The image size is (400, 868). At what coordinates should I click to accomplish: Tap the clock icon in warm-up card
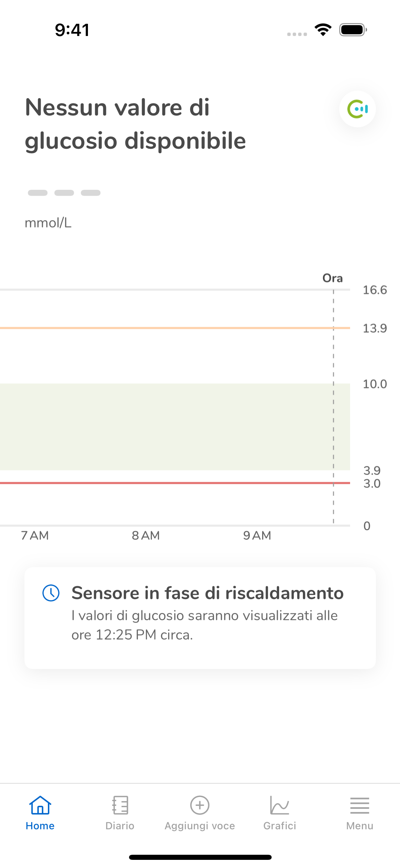[51, 593]
